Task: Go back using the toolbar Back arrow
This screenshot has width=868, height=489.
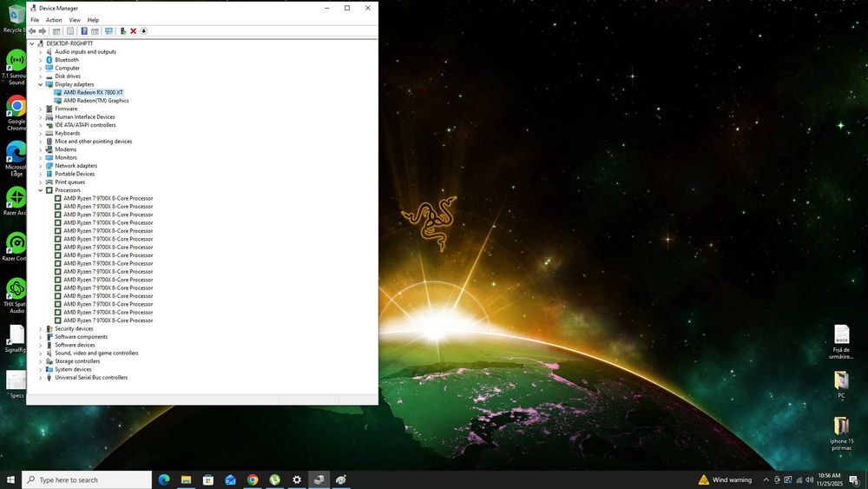Action: tap(32, 31)
